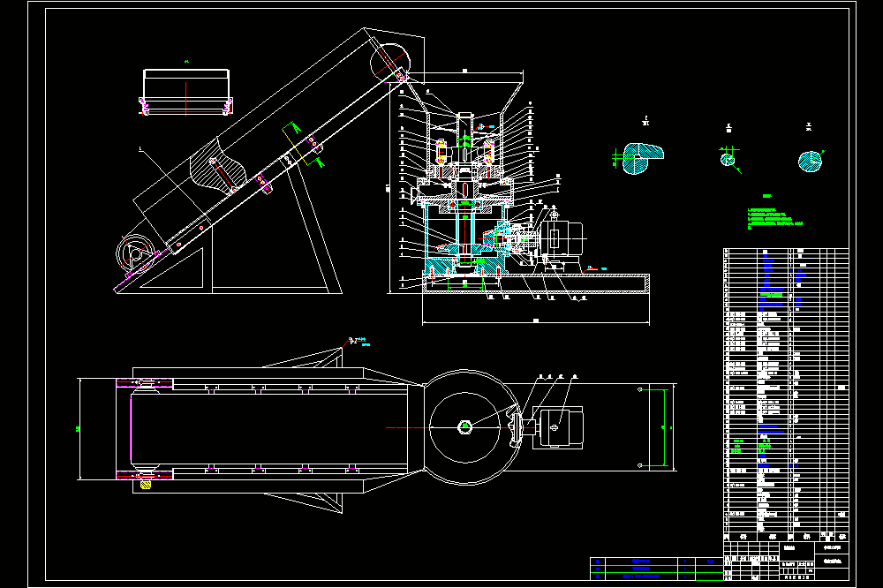Pick the hexagonal shaft at plan-view circle center
This screenshot has height=588, width=883.
(x=464, y=427)
